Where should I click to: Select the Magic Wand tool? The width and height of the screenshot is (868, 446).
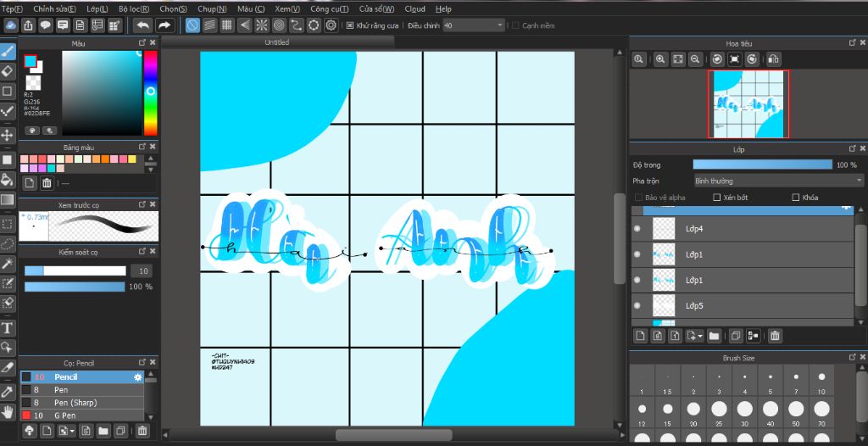[7, 264]
